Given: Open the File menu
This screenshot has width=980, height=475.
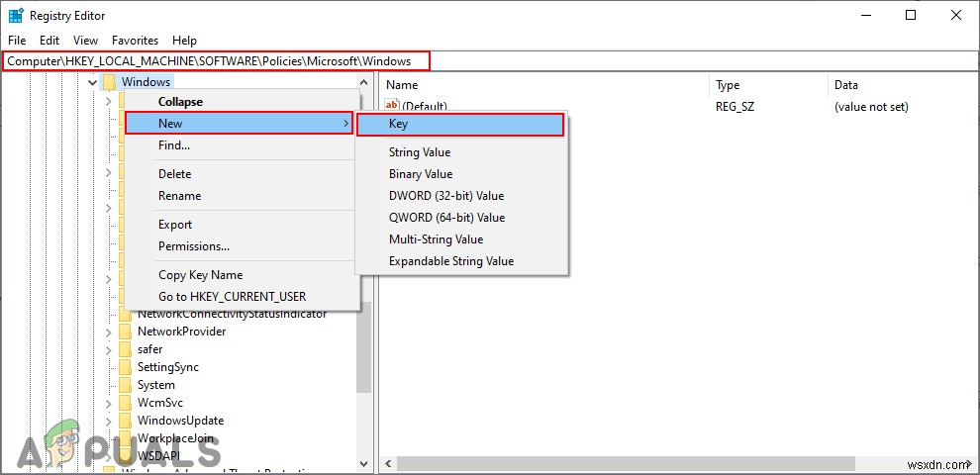Looking at the screenshot, I should click(x=17, y=40).
